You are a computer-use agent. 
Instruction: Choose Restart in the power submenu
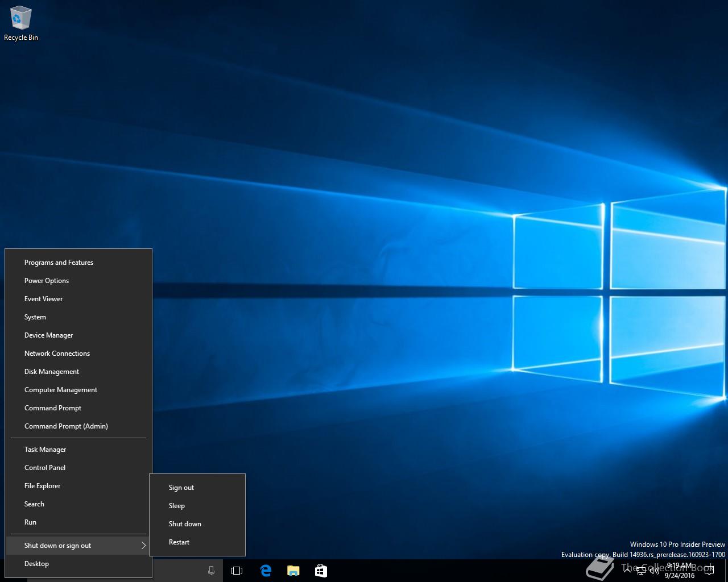click(x=179, y=542)
